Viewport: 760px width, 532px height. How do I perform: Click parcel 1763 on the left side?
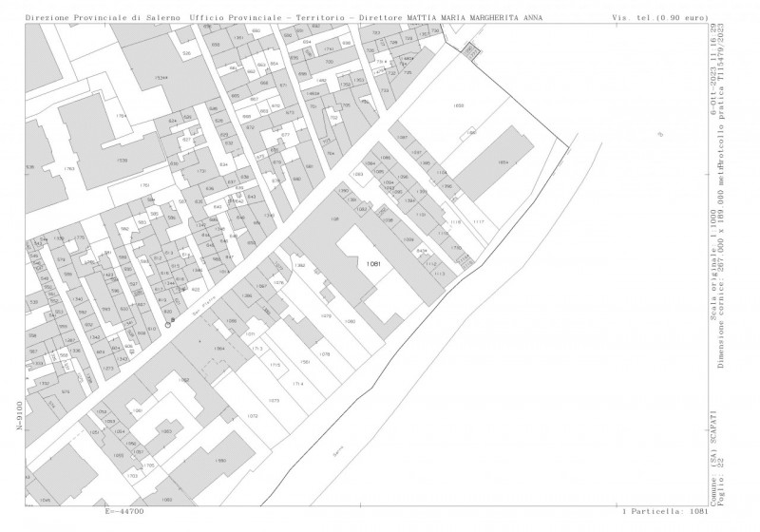click(68, 169)
